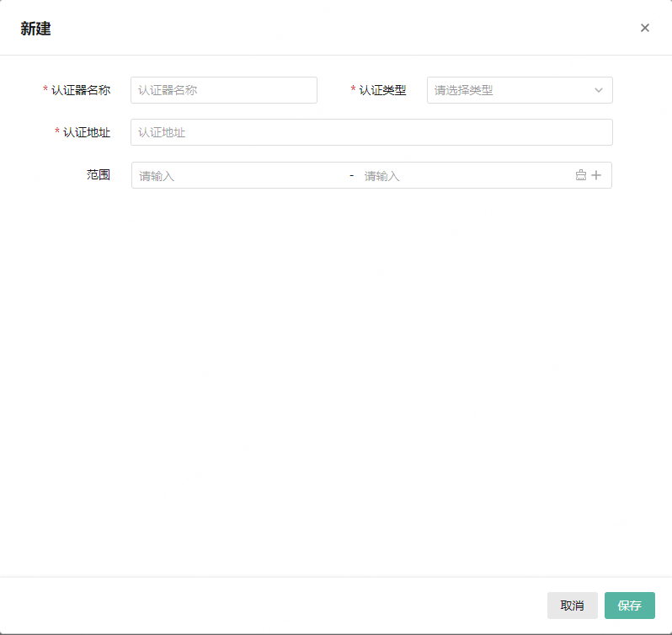Select the range end 请输入 field
The width and height of the screenshot is (672, 635).
click(463, 176)
